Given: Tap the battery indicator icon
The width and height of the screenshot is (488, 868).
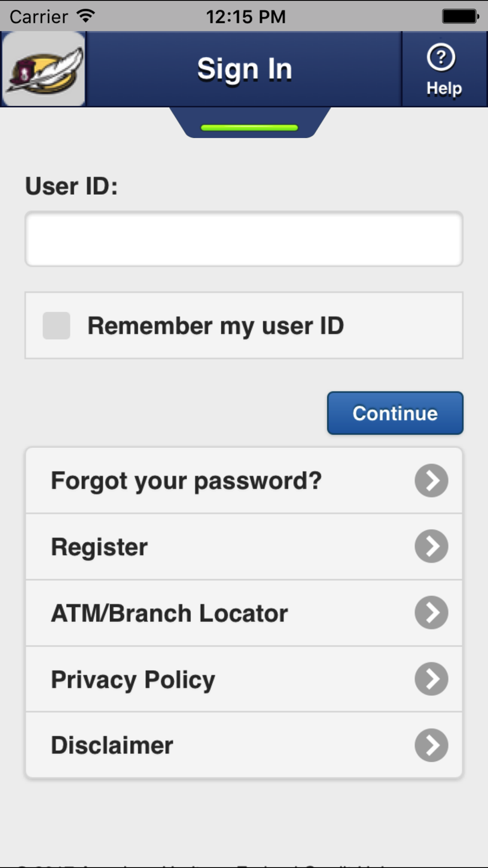Looking at the screenshot, I should click(x=460, y=16).
